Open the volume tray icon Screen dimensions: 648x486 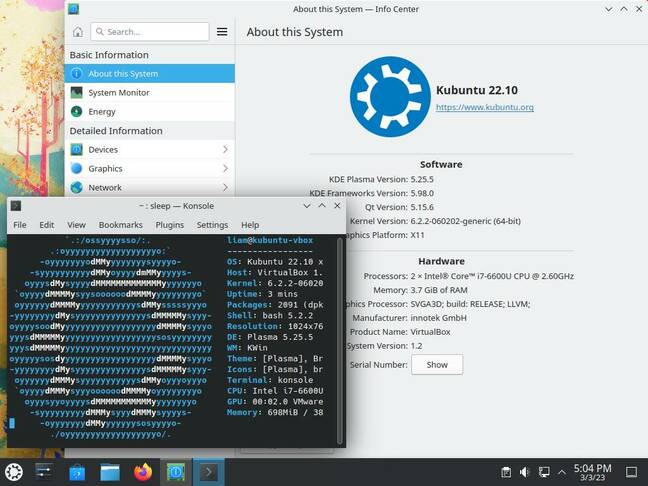coord(525,472)
